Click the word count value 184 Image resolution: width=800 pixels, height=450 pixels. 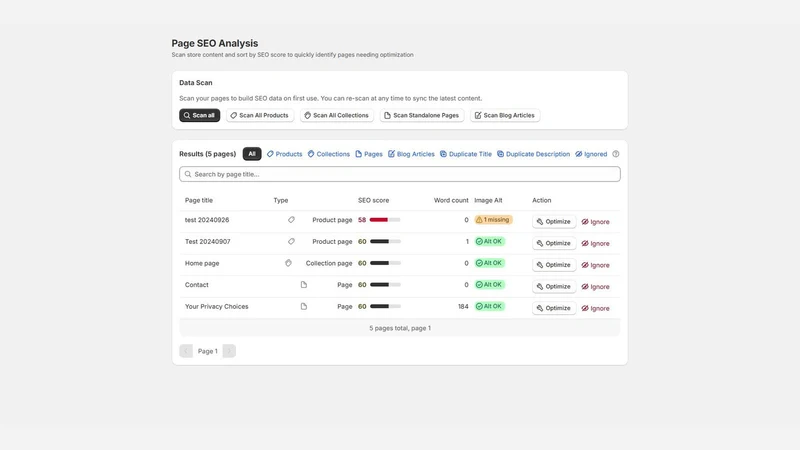[x=463, y=307]
